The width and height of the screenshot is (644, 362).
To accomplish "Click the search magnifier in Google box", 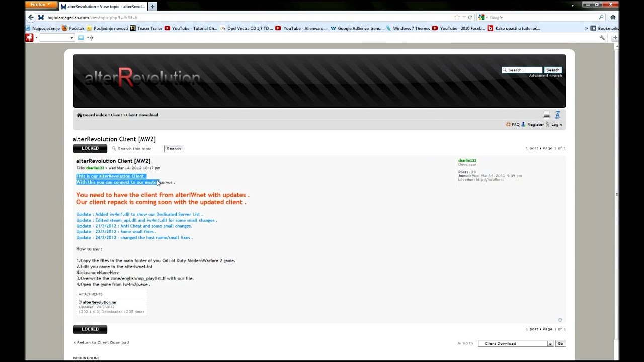I will pyautogui.click(x=601, y=17).
